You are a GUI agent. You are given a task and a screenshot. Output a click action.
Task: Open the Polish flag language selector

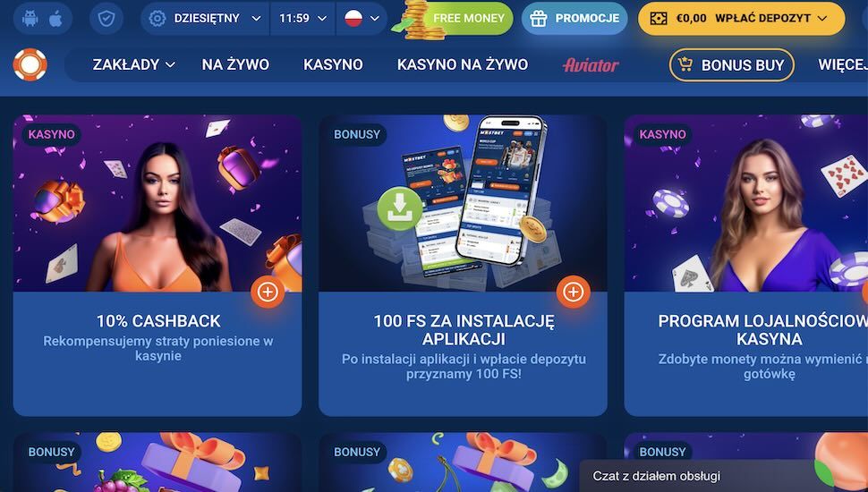[362, 18]
